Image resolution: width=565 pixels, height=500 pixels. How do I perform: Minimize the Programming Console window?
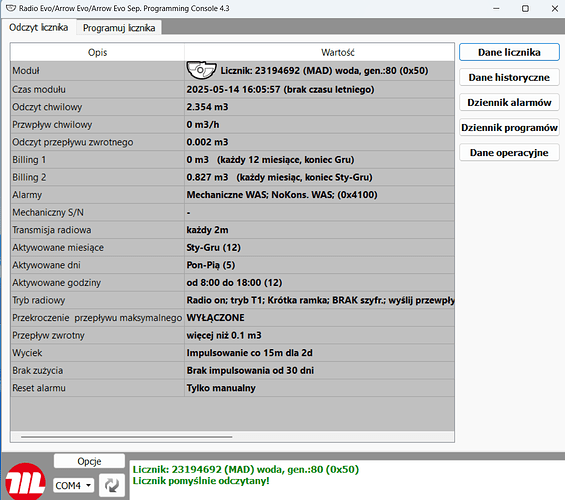496,8
